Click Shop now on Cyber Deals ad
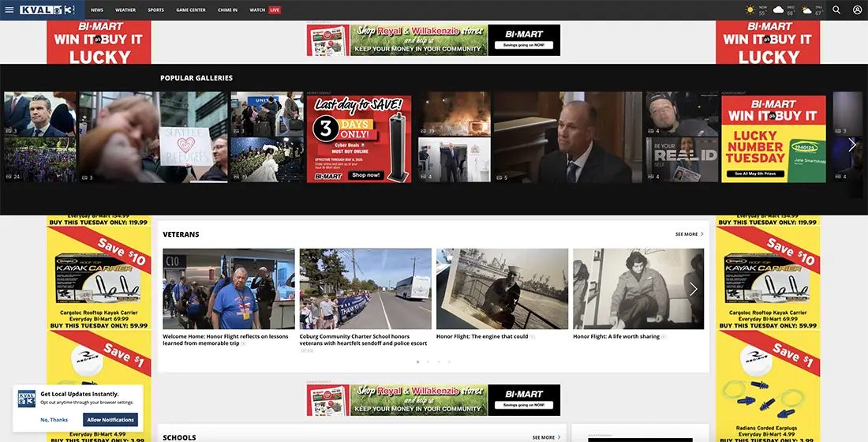 pyautogui.click(x=366, y=175)
